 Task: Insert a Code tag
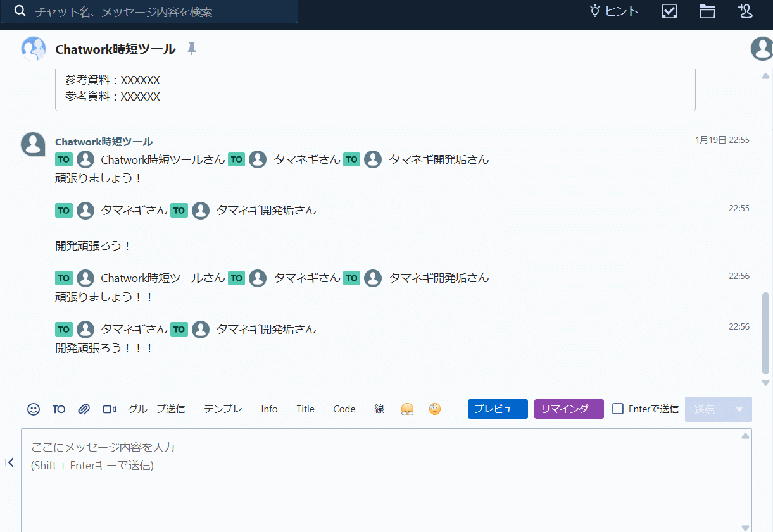click(x=344, y=409)
